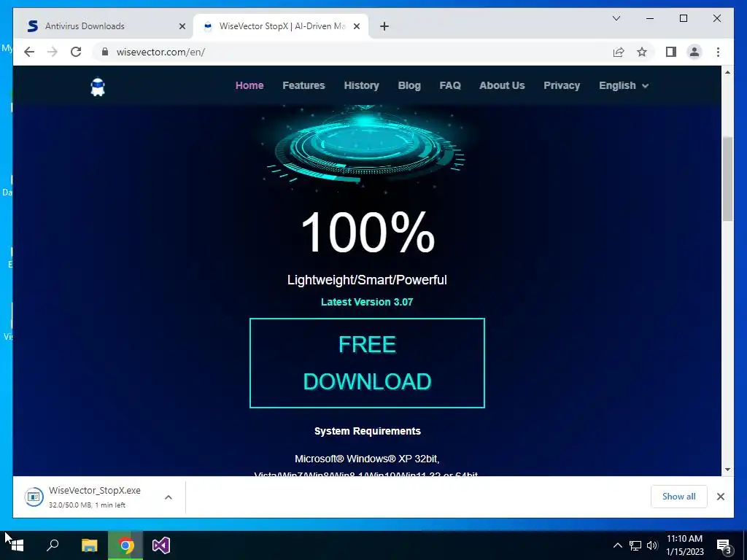The width and height of the screenshot is (747, 560).
Task: Open the Privacy page link
Action: pyautogui.click(x=562, y=85)
